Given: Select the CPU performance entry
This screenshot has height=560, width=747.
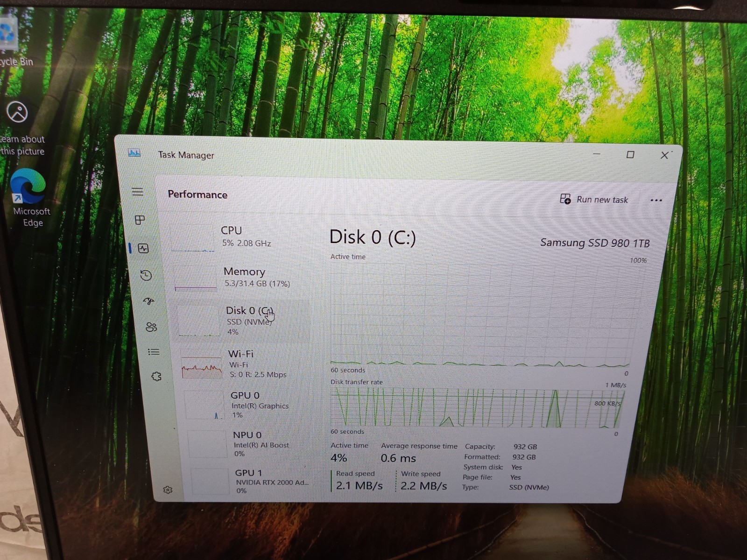Looking at the screenshot, I should pos(238,237).
